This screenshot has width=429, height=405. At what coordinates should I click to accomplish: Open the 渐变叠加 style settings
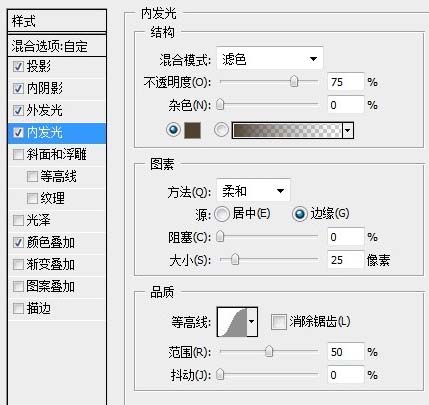point(51,265)
